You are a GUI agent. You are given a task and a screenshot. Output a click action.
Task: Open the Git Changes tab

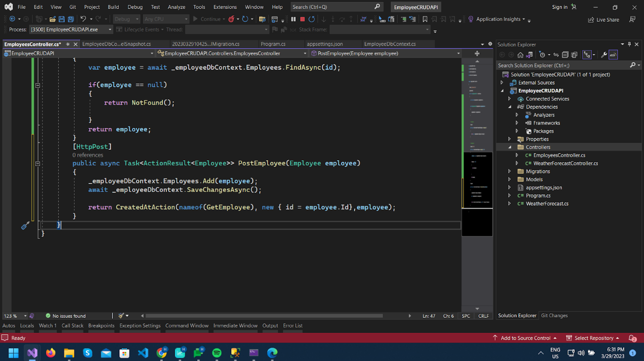coord(554,315)
